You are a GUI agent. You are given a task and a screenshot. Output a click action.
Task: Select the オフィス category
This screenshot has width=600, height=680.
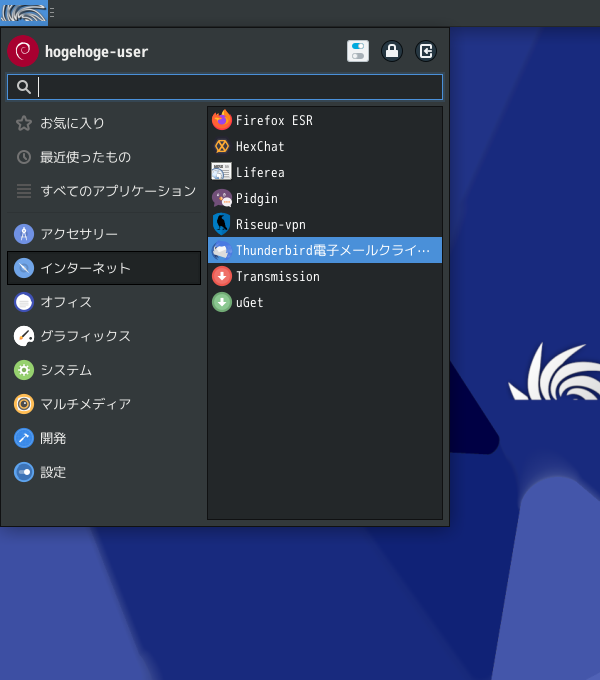click(x=104, y=302)
